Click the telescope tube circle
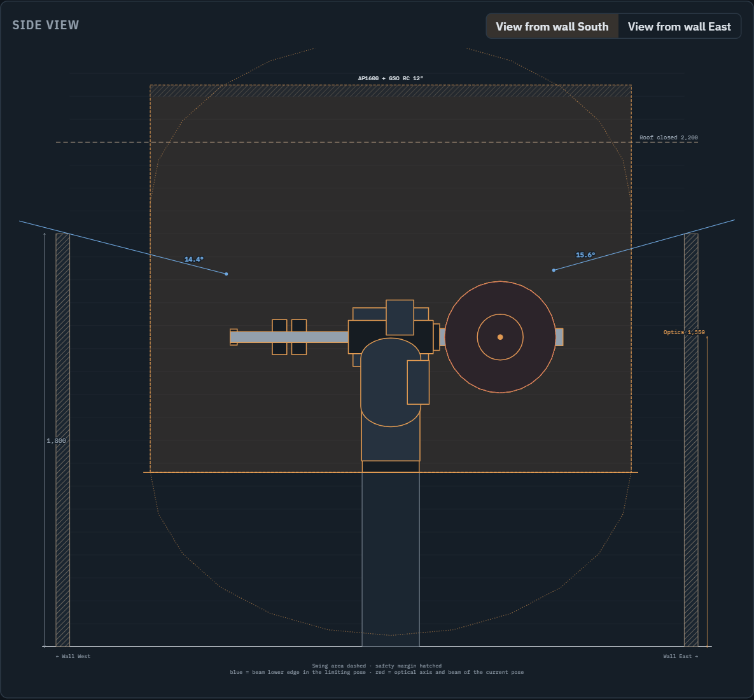Image resolution: width=754 pixels, height=700 pixels. pyautogui.click(x=500, y=337)
